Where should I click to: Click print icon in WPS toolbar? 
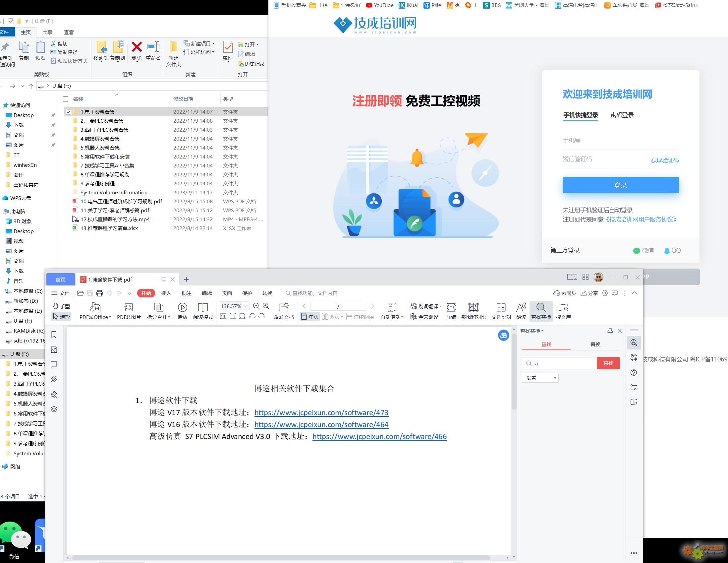(99, 293)
